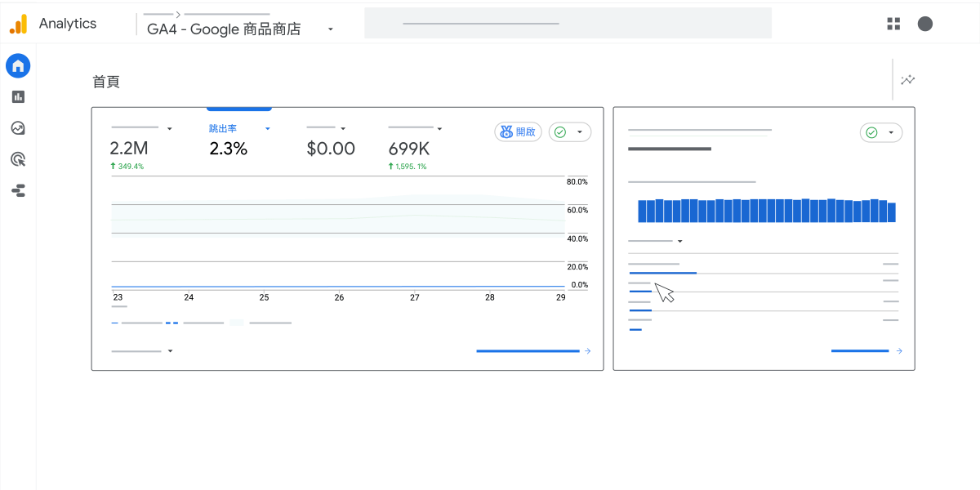Expand the property selector for GA4 - Google 商品商店
This screenshot has width=980, height=490.
pos(330,28)
